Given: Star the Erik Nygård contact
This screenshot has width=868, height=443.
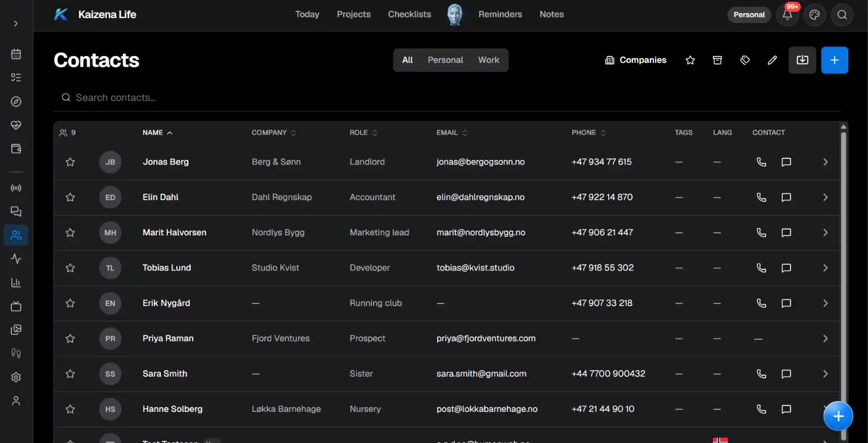Looking at the screenshot, I should coord(70,303).
